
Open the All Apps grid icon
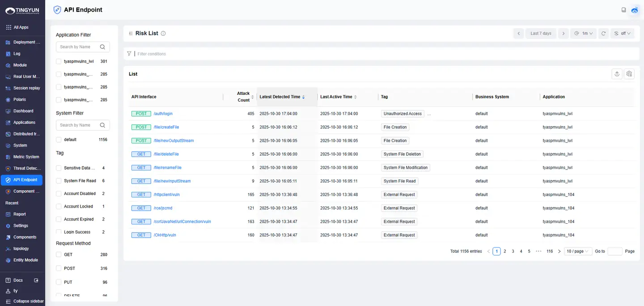click(8, 27)
